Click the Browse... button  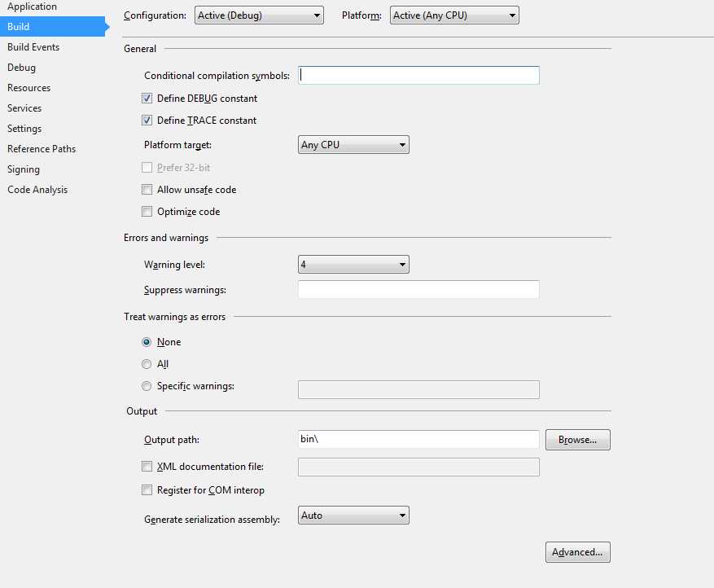pyautogui.click(x=578, y=440)
